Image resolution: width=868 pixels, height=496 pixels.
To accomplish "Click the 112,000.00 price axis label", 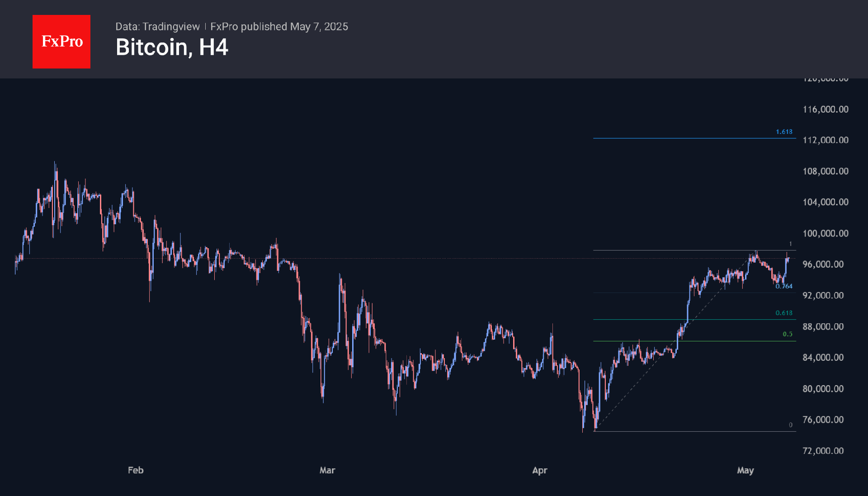I will point(826,140).
